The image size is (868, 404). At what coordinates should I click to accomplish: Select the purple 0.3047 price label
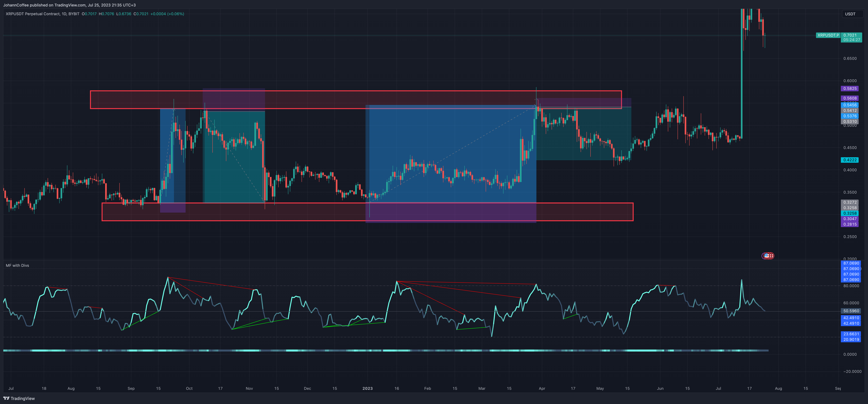[x=850, y=219]
